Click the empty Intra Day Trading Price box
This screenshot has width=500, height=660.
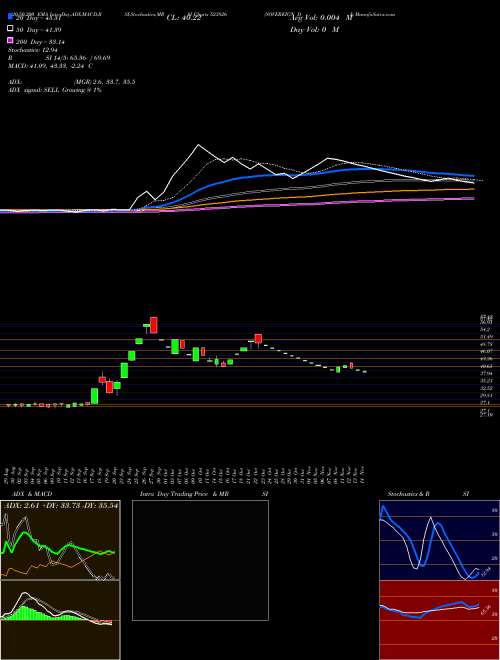click(x=200, y=560)
